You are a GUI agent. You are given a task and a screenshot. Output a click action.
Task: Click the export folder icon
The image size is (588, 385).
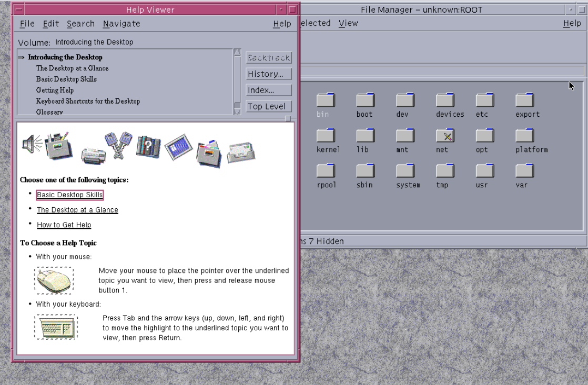[524, 100]
